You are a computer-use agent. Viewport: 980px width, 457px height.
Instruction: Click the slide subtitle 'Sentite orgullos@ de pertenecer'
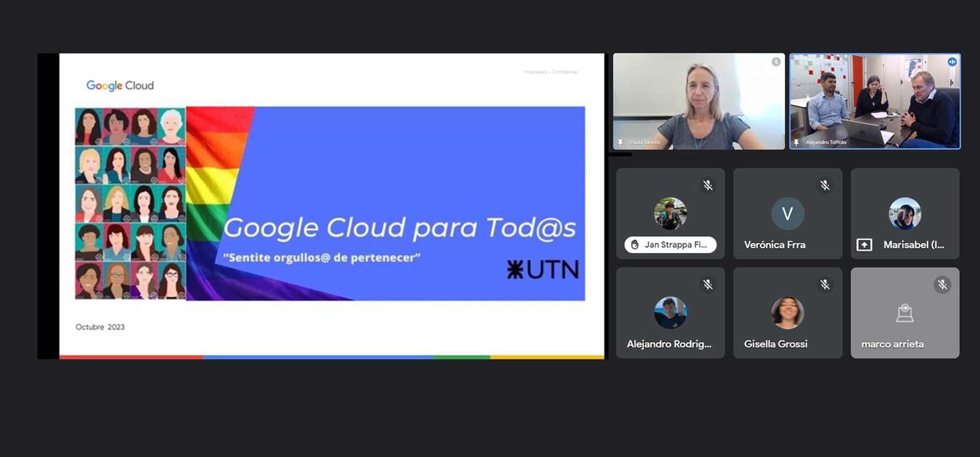[321, 258]
